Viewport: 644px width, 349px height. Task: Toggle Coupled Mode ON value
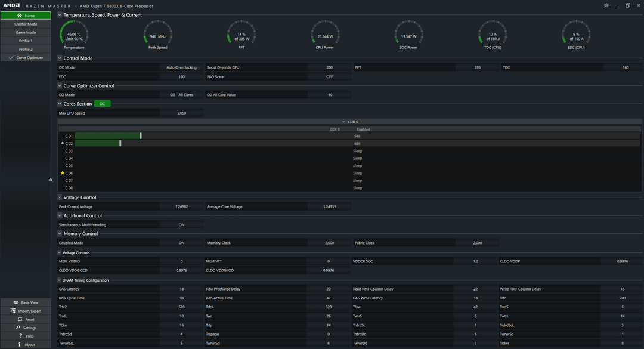point(181,243)
